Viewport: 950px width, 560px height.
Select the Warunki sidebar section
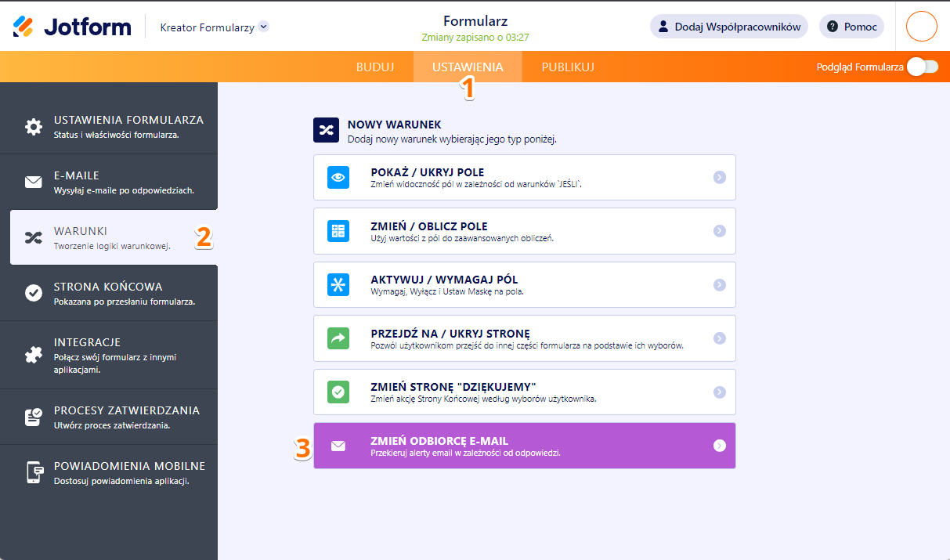[114, 237]
